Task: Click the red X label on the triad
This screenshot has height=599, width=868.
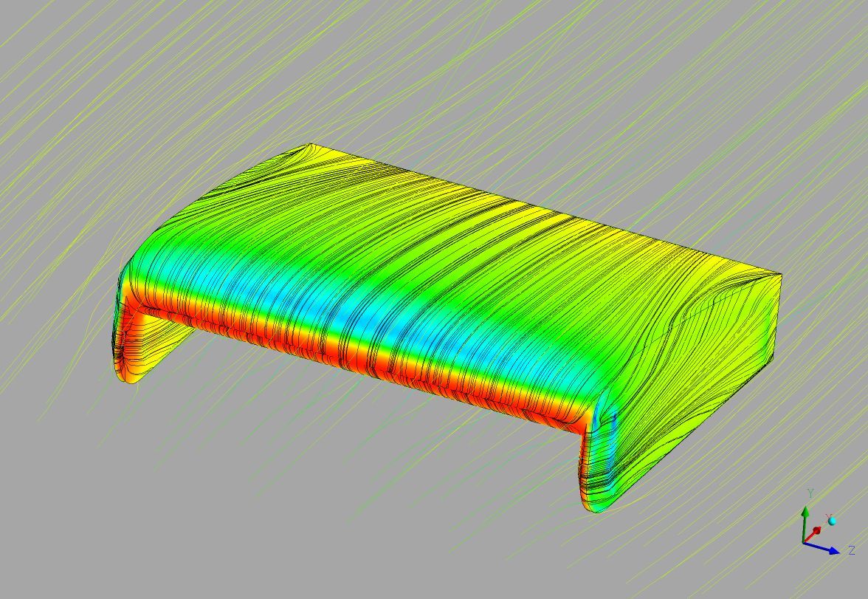Action: tap(828, 517)
